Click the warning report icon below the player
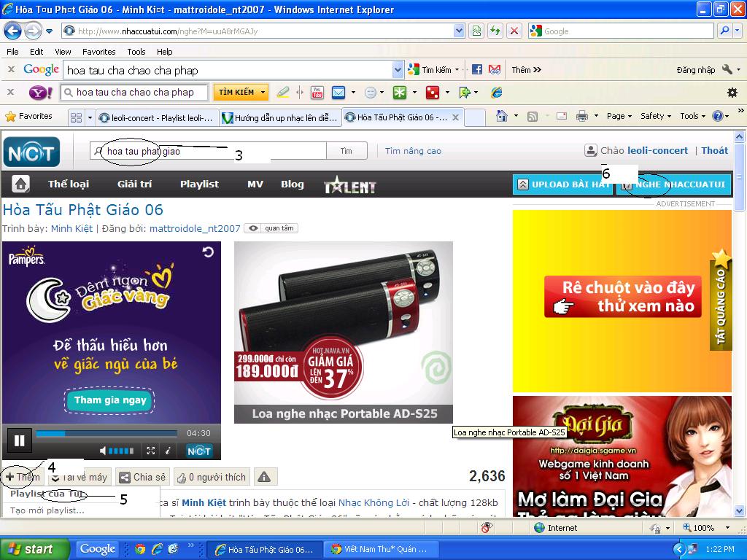Viewport: 747px width, 560px height. (x=264, y=477)
